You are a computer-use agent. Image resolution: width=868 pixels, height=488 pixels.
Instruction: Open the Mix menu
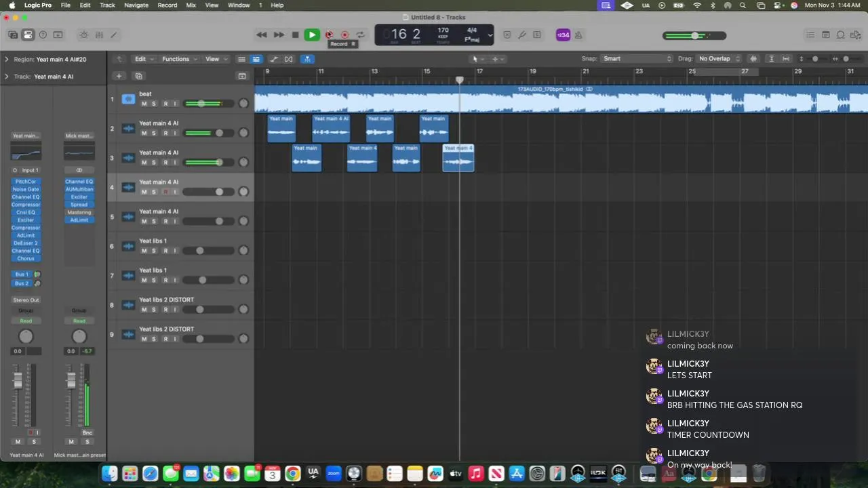tap(191, 5)
